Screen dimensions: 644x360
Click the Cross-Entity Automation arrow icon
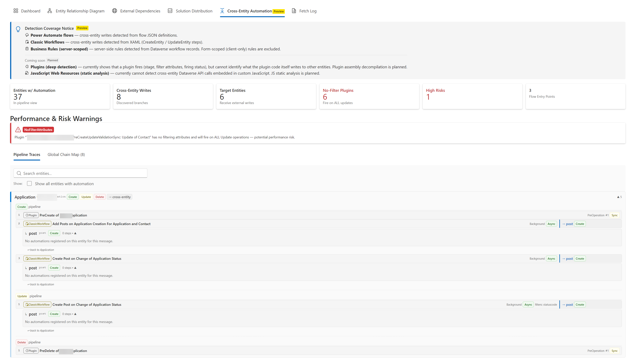(x=222, y=11)
